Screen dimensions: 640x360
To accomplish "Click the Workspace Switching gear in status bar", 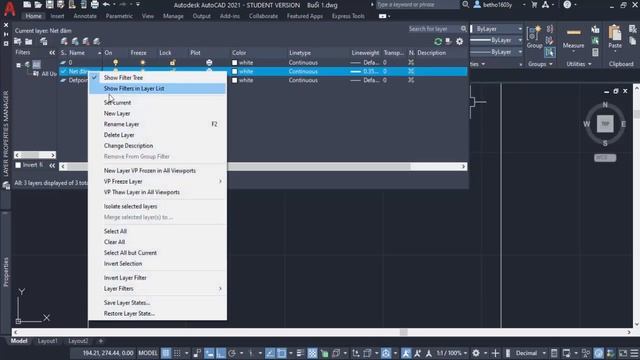I will point(476,353).
